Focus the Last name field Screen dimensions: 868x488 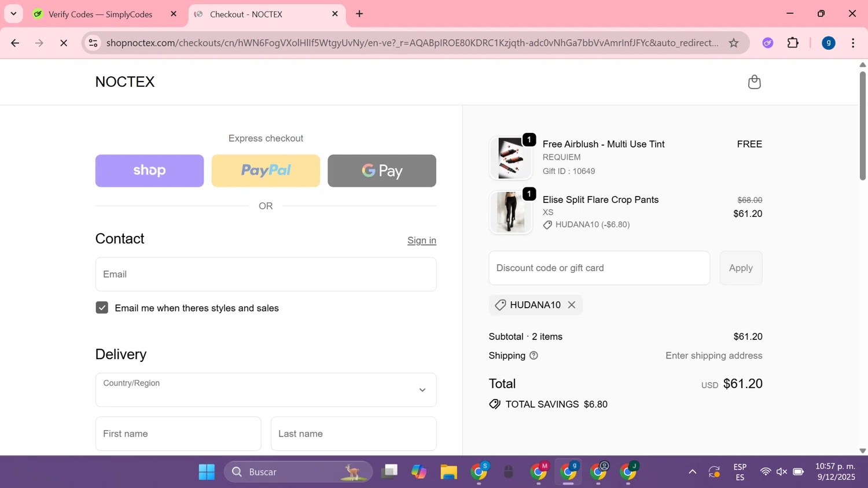coord(354,434)
